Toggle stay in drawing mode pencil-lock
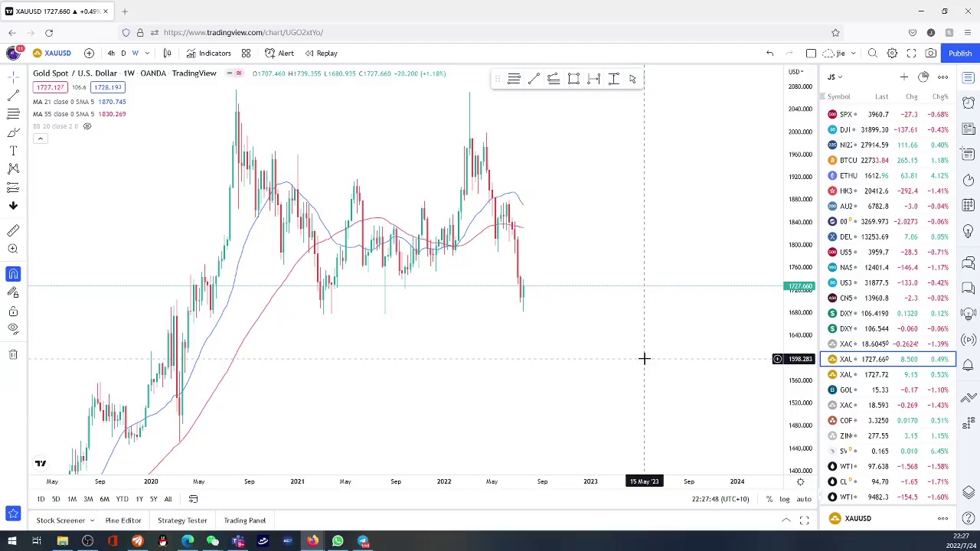Viewport: 980px width, 551px height. click(13, 292)
